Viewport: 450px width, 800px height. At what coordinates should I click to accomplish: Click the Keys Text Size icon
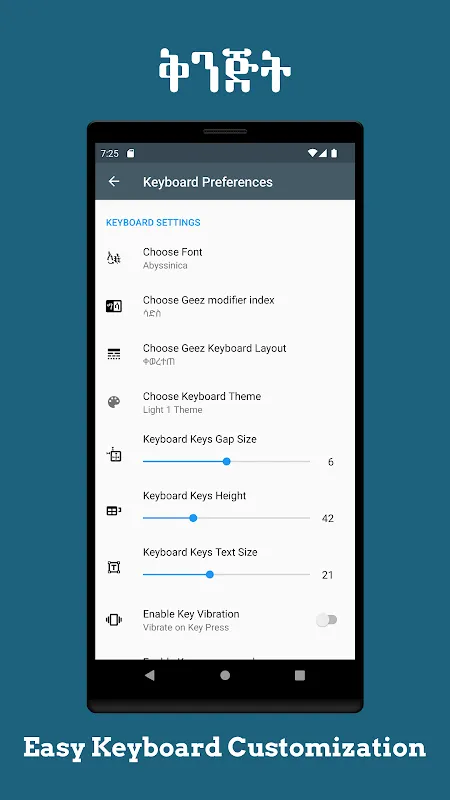(x=114, y=567)
